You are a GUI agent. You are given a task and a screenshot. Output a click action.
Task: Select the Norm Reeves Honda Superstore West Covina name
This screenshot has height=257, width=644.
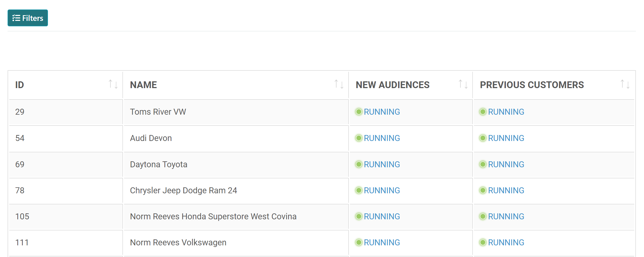click(213, 216)
